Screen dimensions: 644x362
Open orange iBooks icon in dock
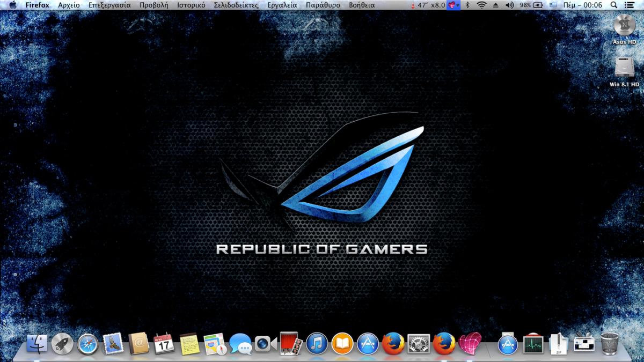[342, 343]
